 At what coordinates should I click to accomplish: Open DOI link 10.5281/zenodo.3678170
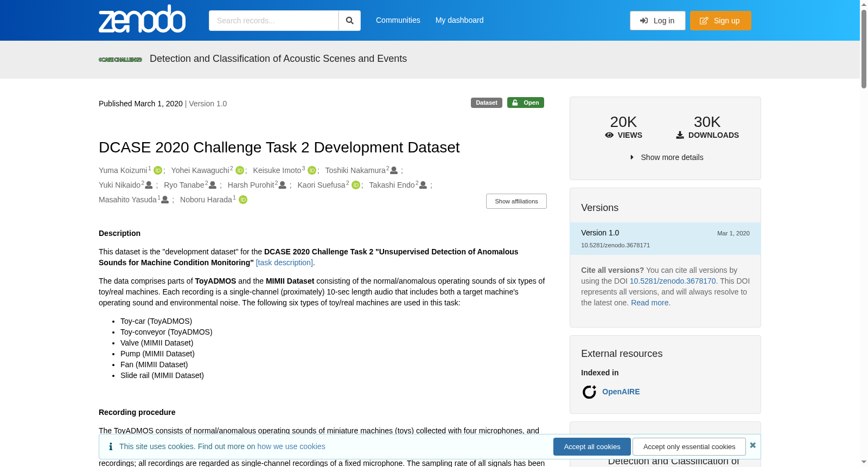tap(673, 281)
